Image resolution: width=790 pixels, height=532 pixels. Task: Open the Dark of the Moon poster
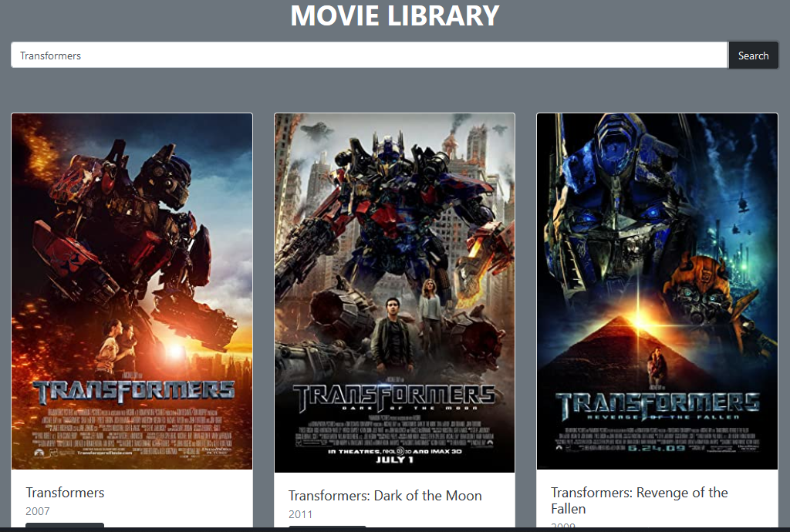click(394, 293)
